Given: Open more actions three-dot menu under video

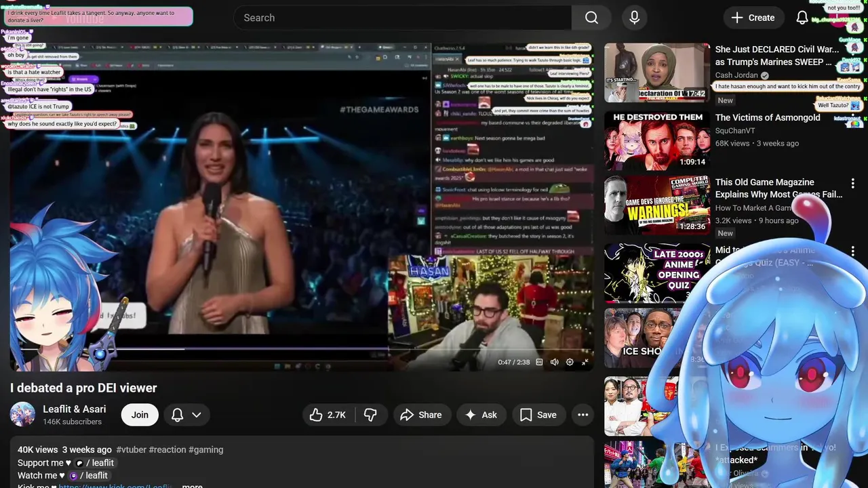Looking at the screenshot, I should [583, 415].
